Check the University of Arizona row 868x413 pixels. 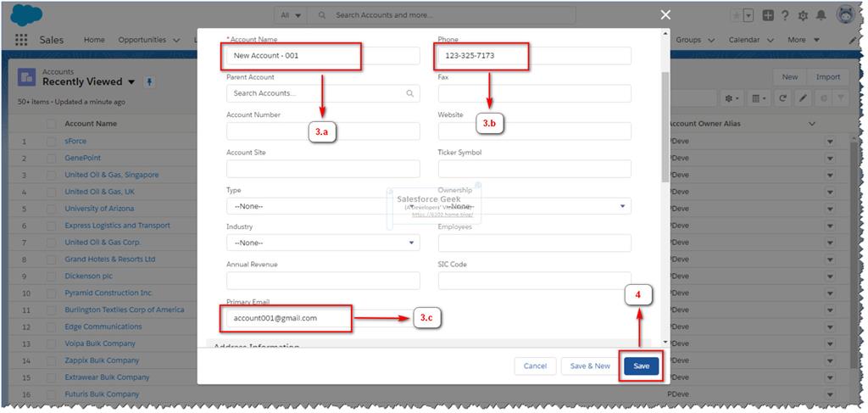pyautogui.click(x=52, y=209)
